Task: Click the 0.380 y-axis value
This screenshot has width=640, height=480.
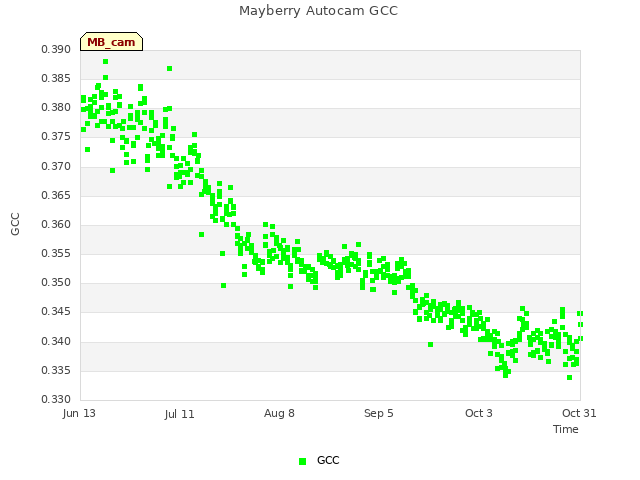Action: (x=56, y=107)
